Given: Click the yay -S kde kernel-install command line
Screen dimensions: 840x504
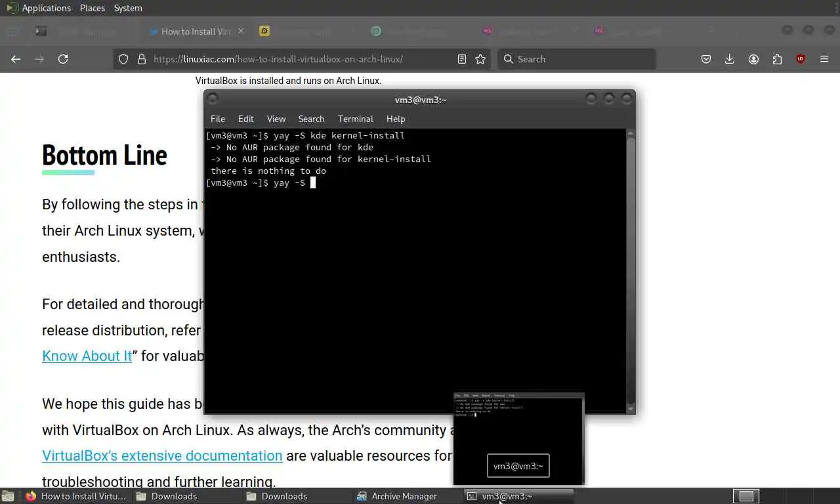Looking at the screenshot, I should tap(305, 135).
